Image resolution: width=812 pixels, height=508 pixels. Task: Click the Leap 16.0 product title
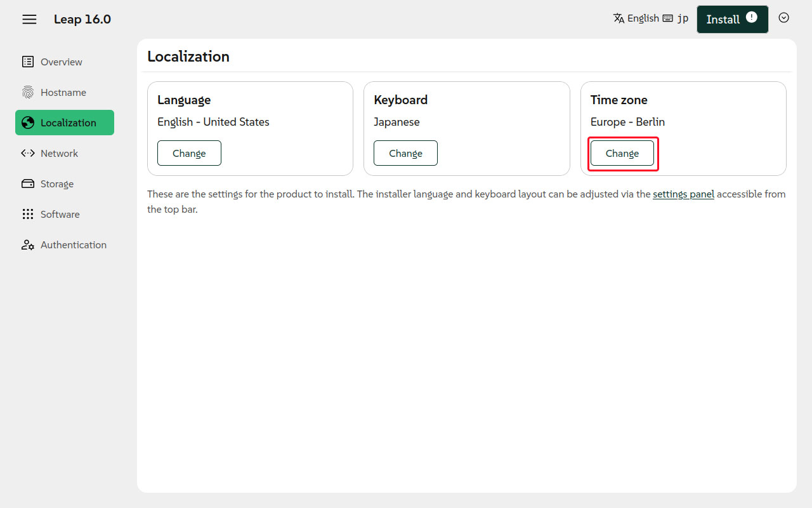82,19
